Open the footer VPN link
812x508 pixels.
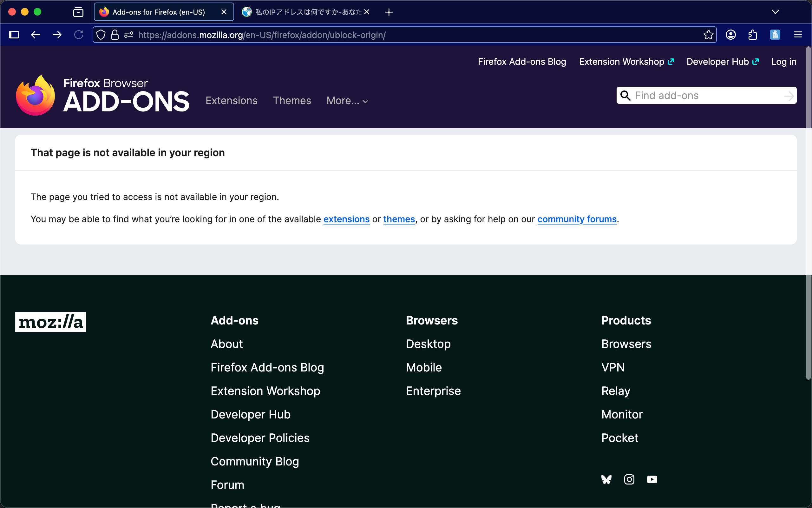click(613, 368)
